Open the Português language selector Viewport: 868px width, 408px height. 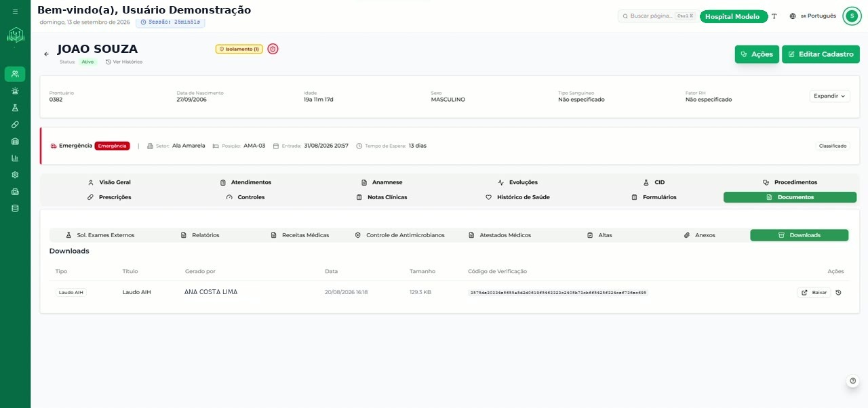point(813,16)
